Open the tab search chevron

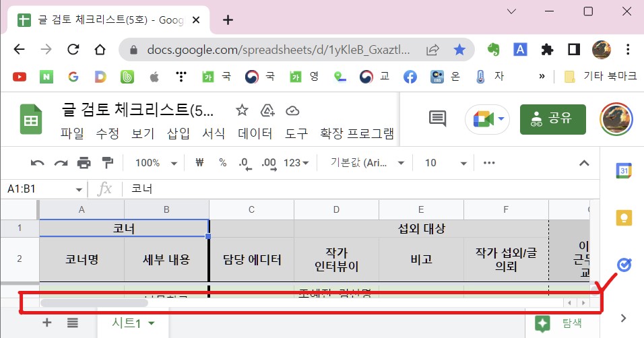pyautogui.click(x=511, y=11)
